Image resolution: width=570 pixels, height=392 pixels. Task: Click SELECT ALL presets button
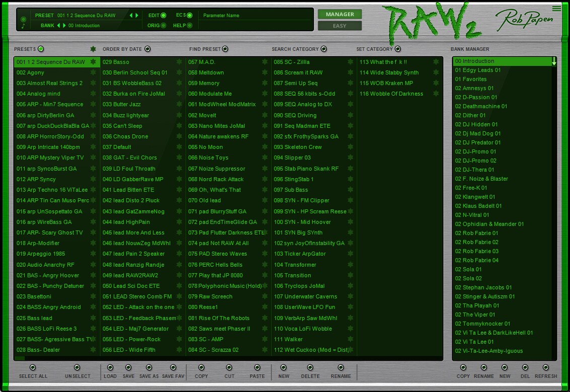[33, 367]
